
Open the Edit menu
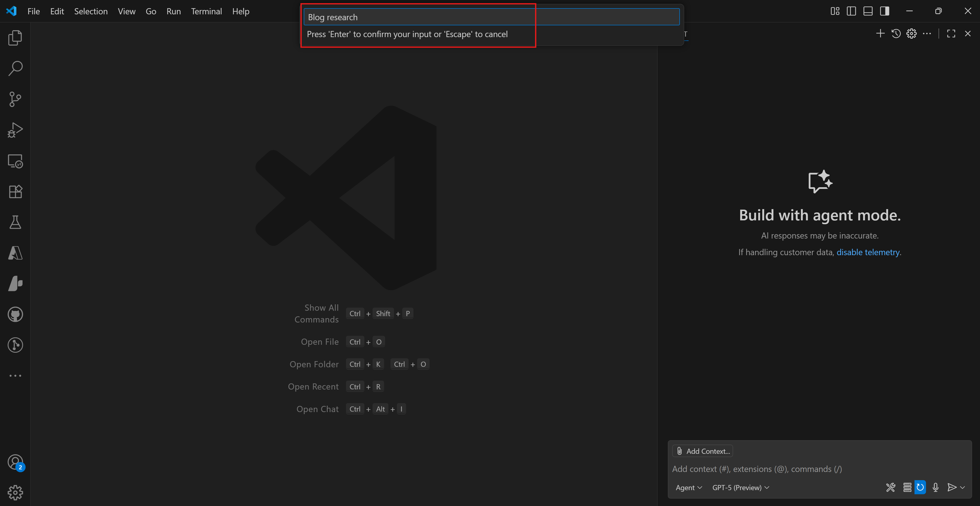pyautogui.click(x=57, y=12)
